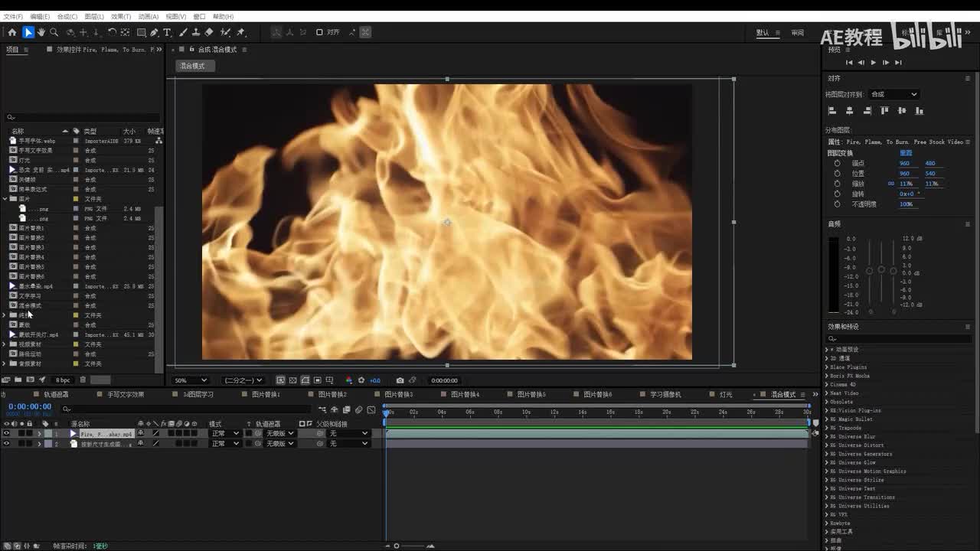The width and height of the screenshot is (980, 551).
Task: Open the 效果(T) menu
Action: pyautogui.click(x=121, y=16)
